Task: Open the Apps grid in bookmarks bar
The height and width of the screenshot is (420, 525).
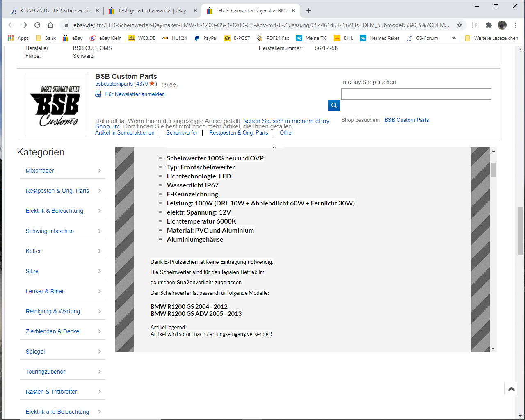Action: coord(18,38)
